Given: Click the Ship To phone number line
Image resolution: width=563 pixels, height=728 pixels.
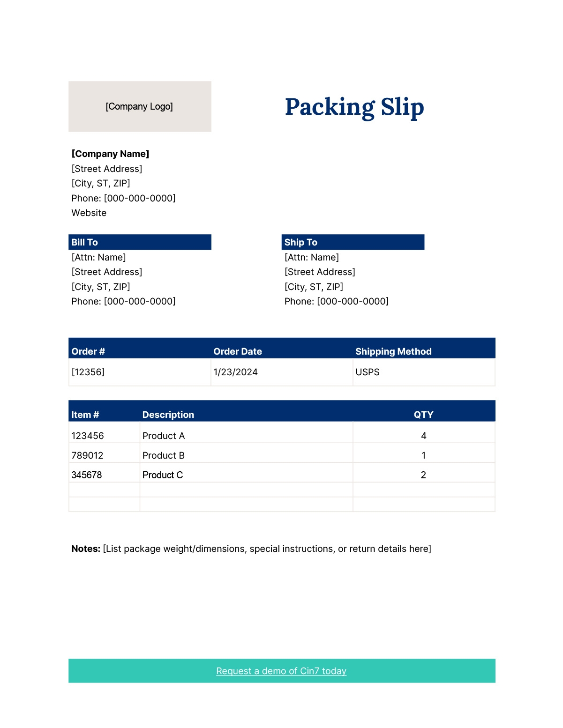Looking at the screenshot, I should [337, 301].
